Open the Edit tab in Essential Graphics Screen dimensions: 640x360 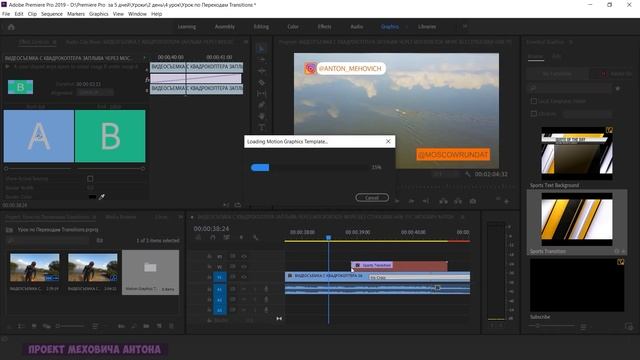pyautogui.click(x=556, y=56)
